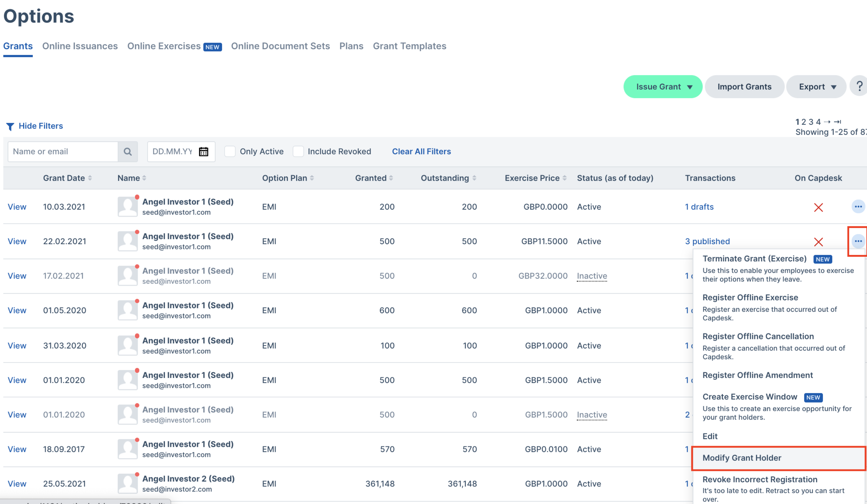This screenshot has height=504, width=867.
Task: Click Inactive status with GBP1.5000 price
Action: pyautogui.click(x=592, y=414)
